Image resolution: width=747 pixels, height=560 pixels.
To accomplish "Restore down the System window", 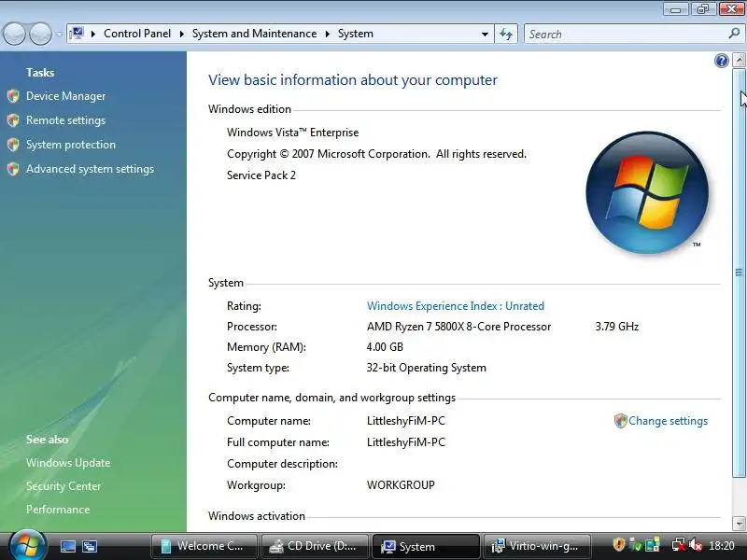I will (703, 9).
